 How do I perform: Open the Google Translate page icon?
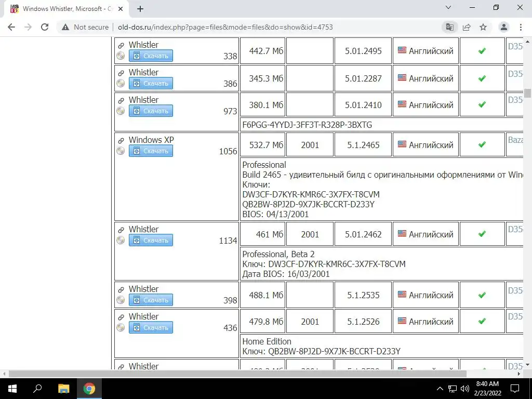click(449, 27)
